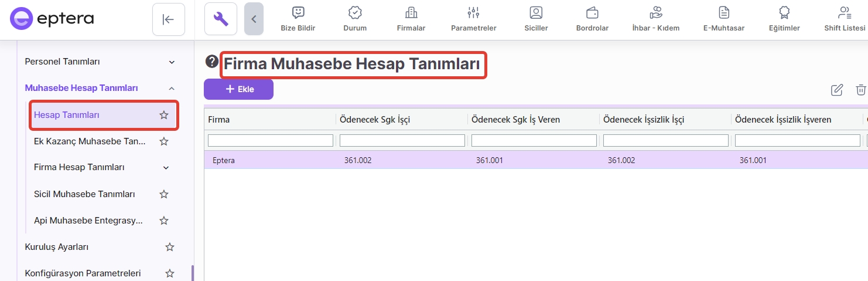868x281 pixels.
Task: Click the Firma column filter field
Action: point(270,141)
